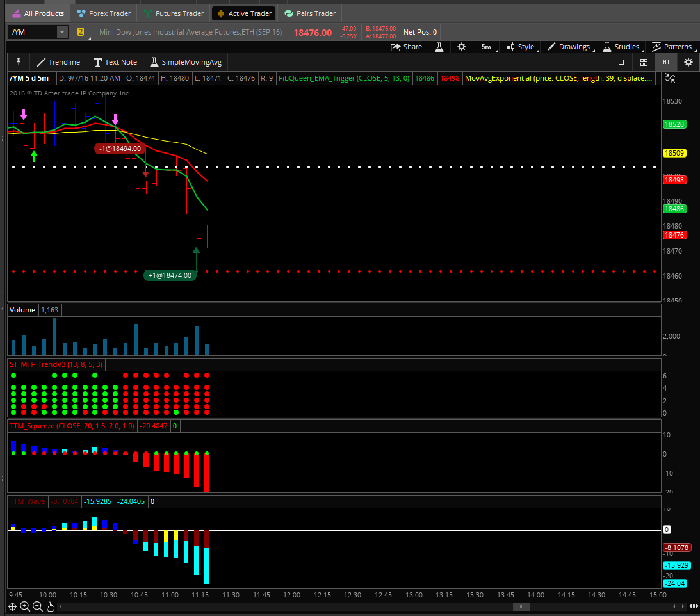Select the Trendline drawing tool
Image resolution: width=700 pixels, height=616 pixels.
58,62
